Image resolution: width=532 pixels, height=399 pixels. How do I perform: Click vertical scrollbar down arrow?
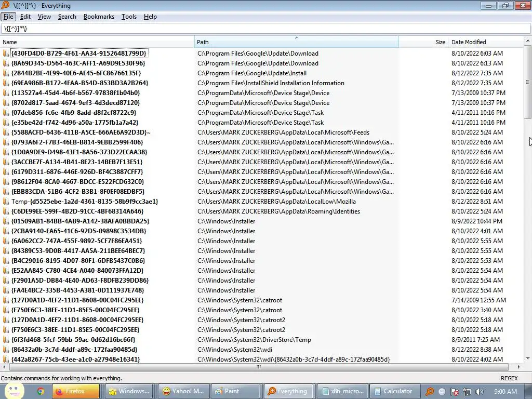pyautogui.click(x=528, y=358)
